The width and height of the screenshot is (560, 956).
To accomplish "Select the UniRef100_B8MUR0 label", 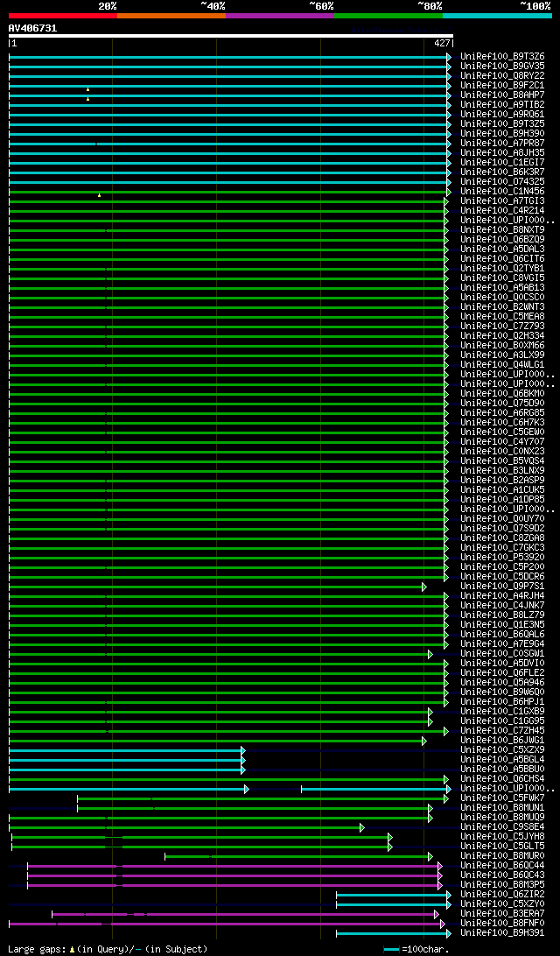I will coord(503,856).
